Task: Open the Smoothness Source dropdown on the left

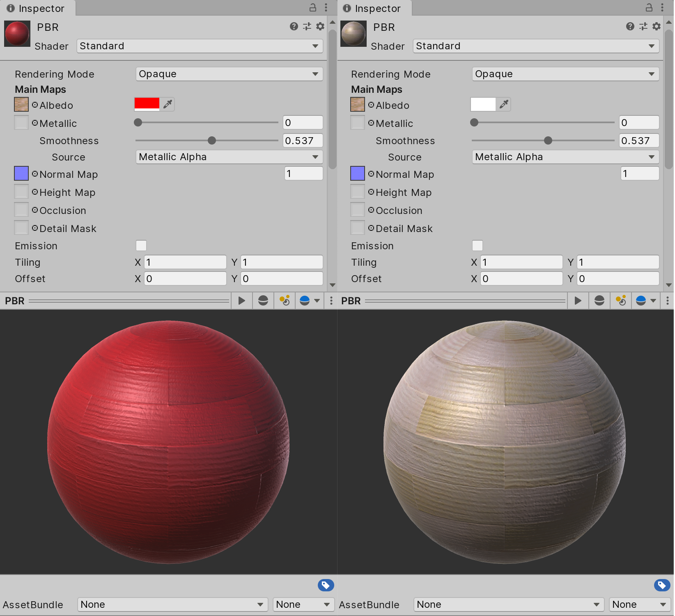Action: [x=229, y=157]
